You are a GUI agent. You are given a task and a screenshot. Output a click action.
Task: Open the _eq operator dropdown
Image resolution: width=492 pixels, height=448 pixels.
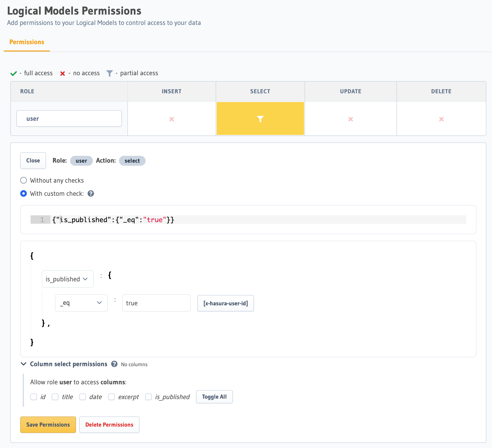81,303
